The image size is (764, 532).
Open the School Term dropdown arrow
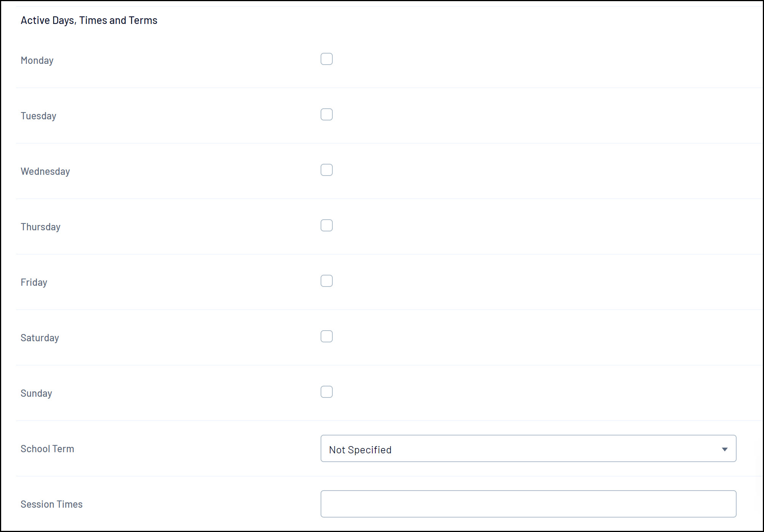click(724, 449)
